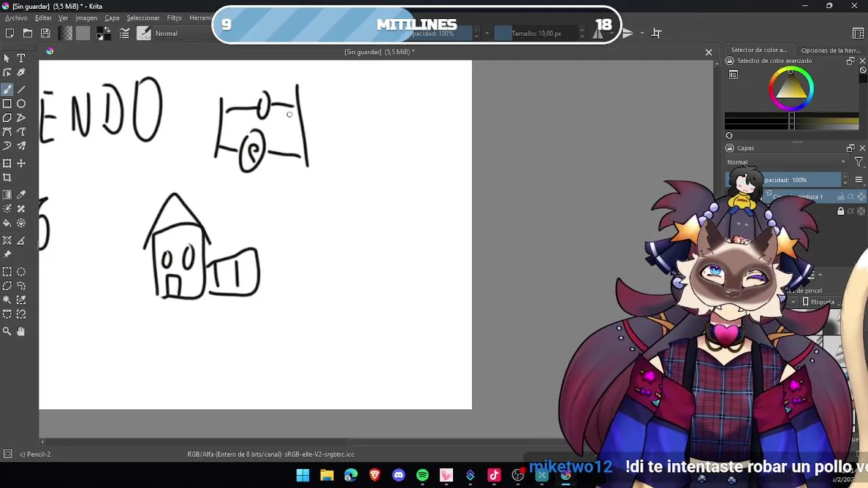Open the Ver menu
Screen dimensions: 868x488
coord(63,18)
